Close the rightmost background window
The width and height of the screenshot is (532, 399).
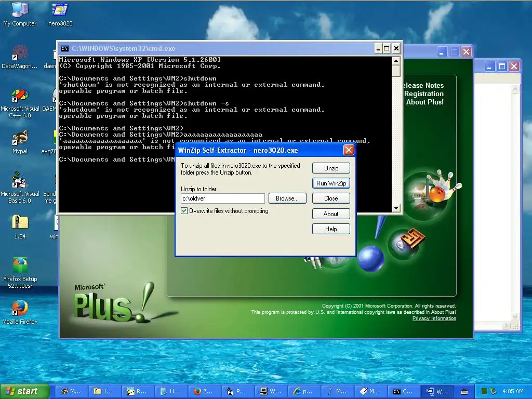click(x=514, y=66)
